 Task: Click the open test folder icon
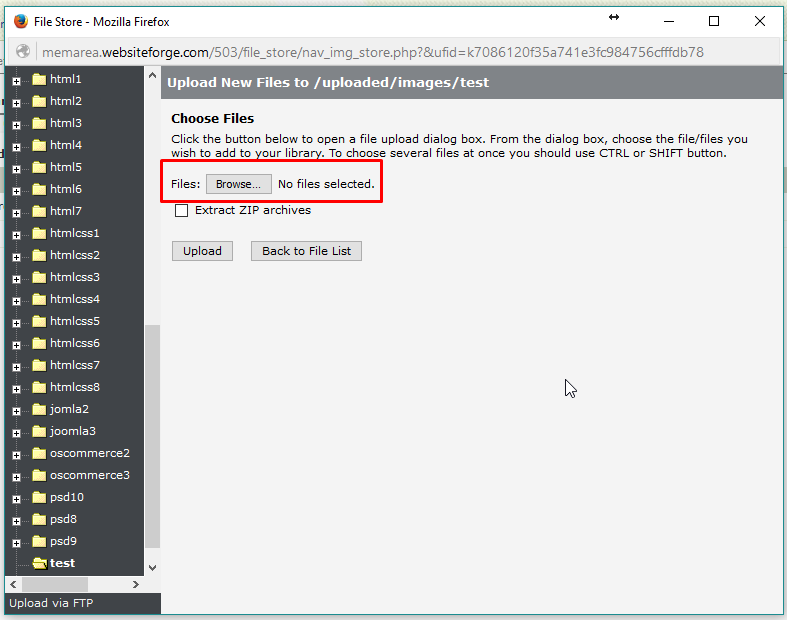point(40,563)
